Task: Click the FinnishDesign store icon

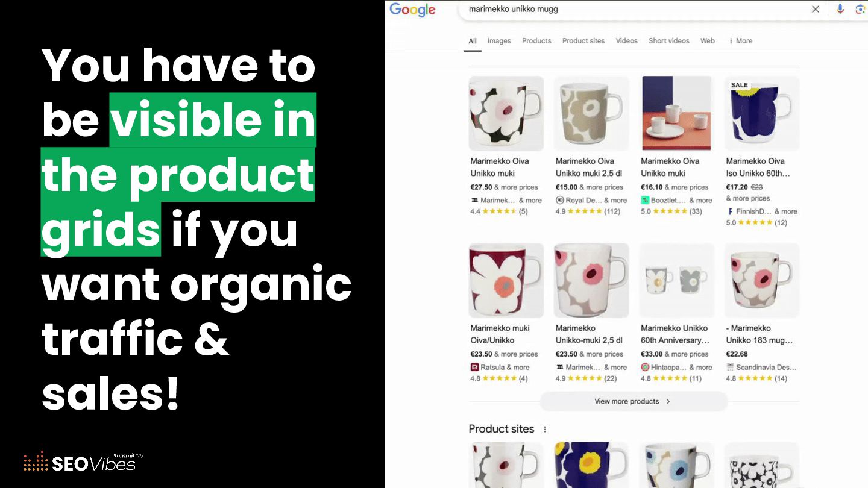Action: pyautogui.click(x=731, y=211)
